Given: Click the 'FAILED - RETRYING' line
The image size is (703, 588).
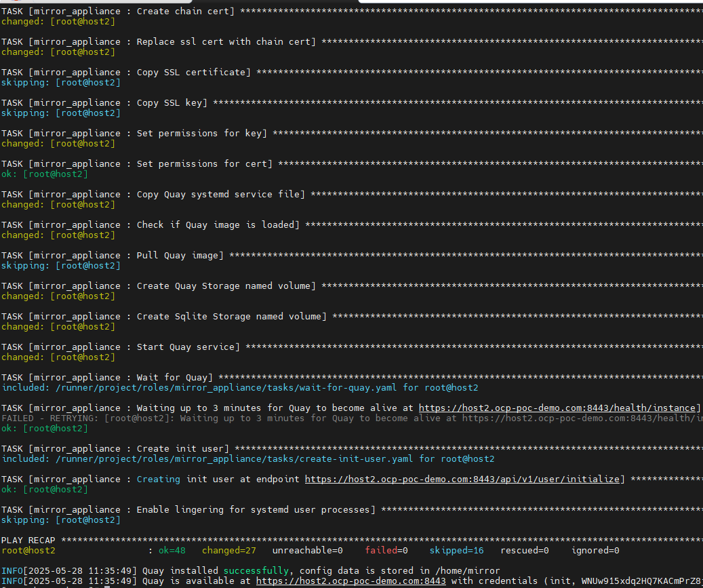Looking at the screenshot, I should coord(351,418).
